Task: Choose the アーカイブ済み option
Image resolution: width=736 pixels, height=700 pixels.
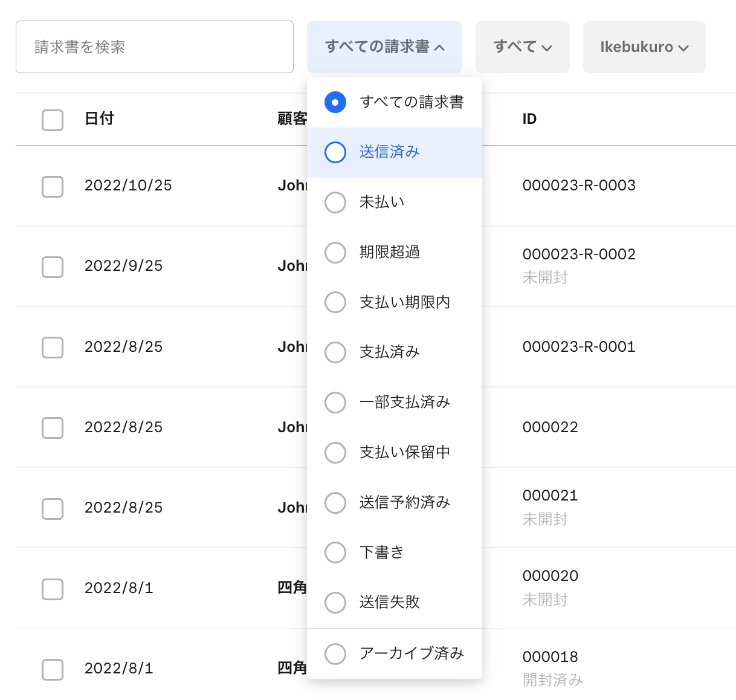Action: point(411,654)
